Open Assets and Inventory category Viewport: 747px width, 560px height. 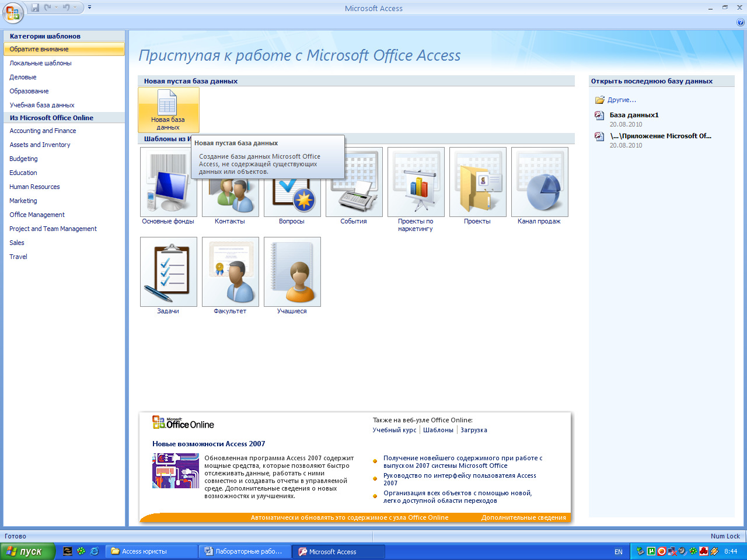coord(64,145)
